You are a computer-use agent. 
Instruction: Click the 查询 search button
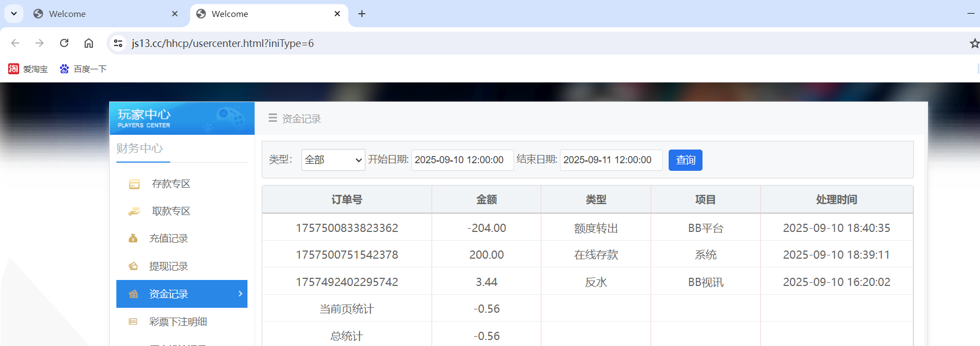click(686, 160)
